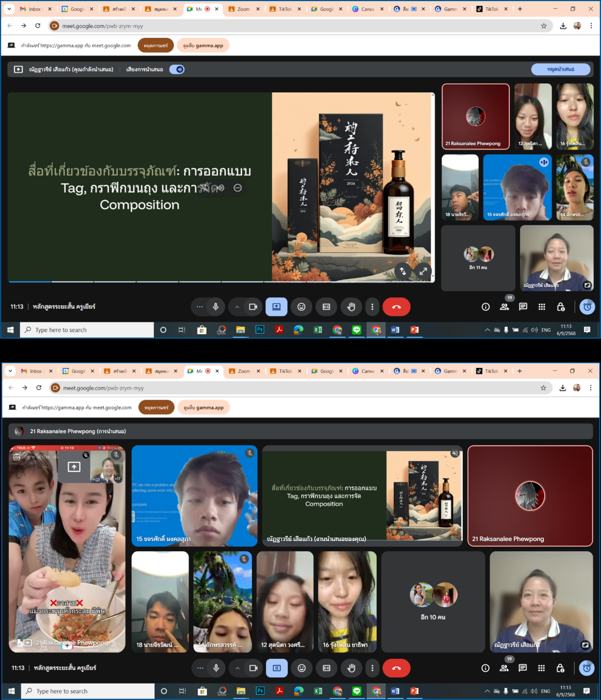The width and height of the screenshot is (601, 700).
Task: Raise hand using lower meeting toolbar icon
Action: tap(351, 668)
